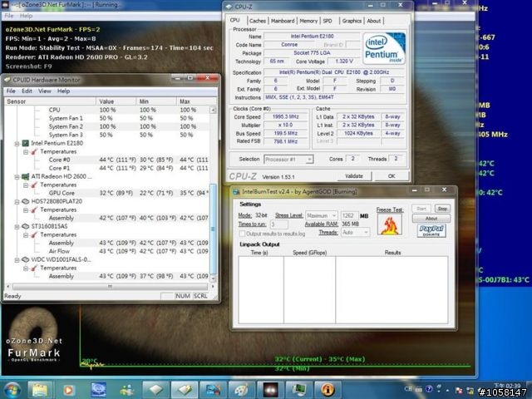Click CH language indicator in tray
The image size is (532, 399).
408,389
